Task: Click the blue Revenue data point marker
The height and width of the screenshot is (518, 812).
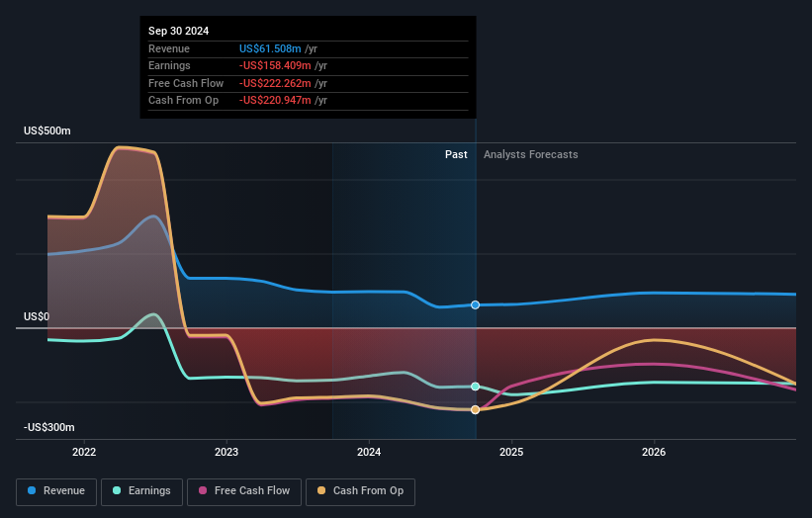Action: [475, 304]
